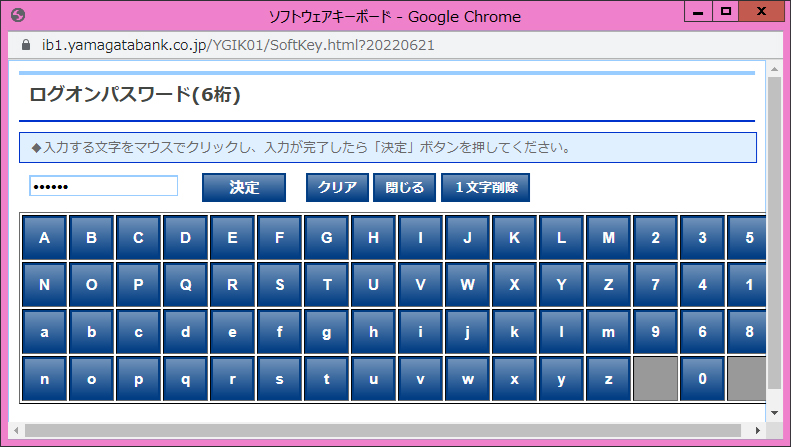Select the digit 3 key

pyautogui.click(x=702, y=238)
